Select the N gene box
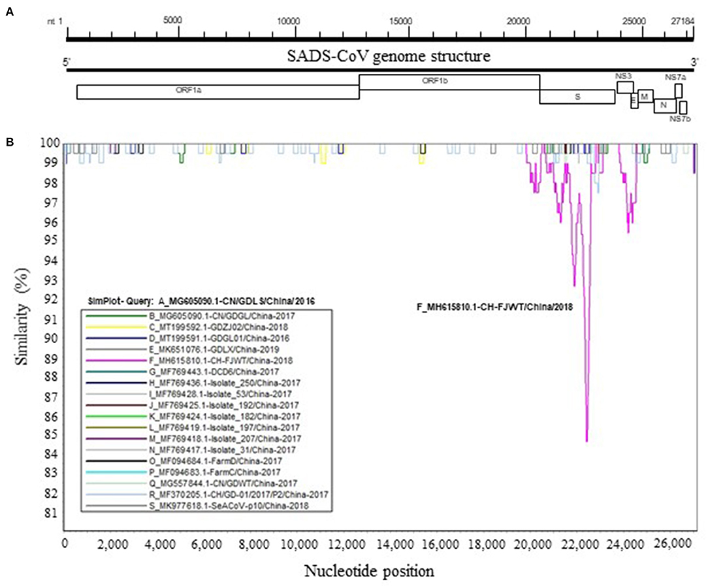Screen dimensions: 708x588 click(664, 105)
